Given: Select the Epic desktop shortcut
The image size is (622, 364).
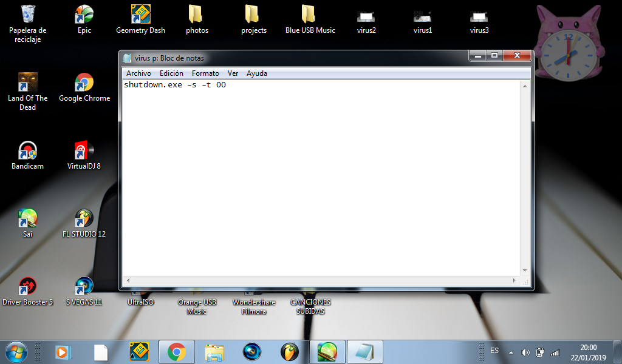Looking at the screenshot, I should (84, 20).
